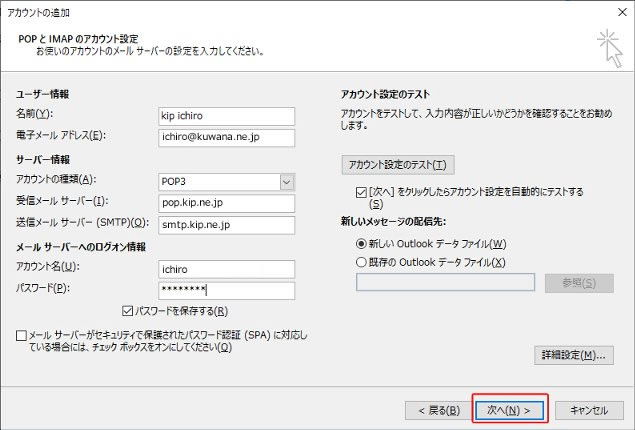Select new Outlook data file option

[361, 243]
